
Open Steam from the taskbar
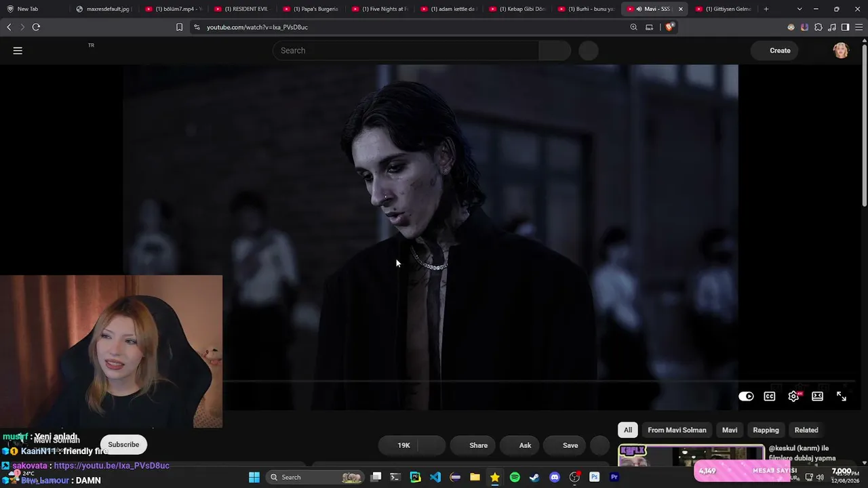point(534,477)
